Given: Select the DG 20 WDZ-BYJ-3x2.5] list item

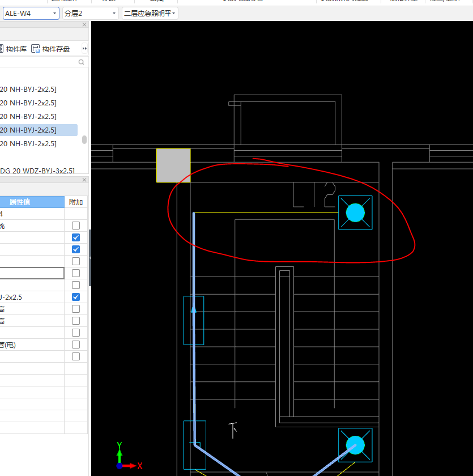Looking at the screenshot, I should tap(37, 171).
